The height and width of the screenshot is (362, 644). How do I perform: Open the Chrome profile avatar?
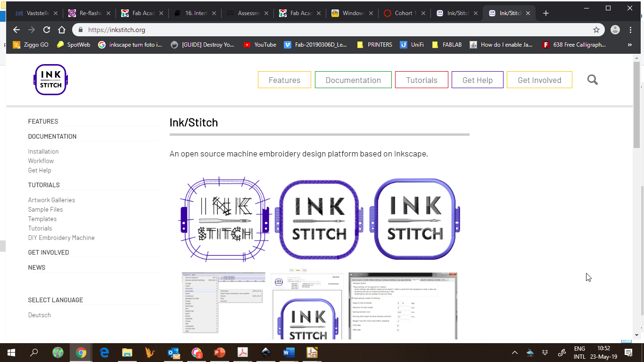(615, 30)
